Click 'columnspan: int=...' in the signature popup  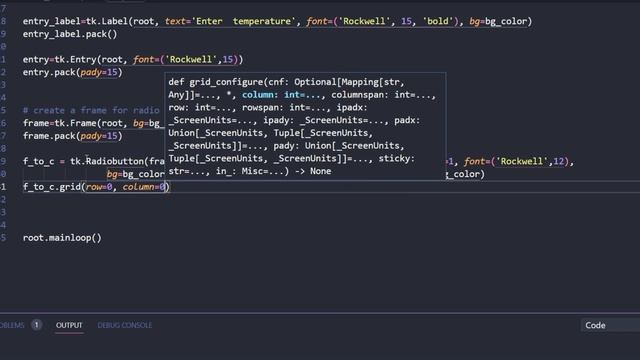click(x=383, y=95)
